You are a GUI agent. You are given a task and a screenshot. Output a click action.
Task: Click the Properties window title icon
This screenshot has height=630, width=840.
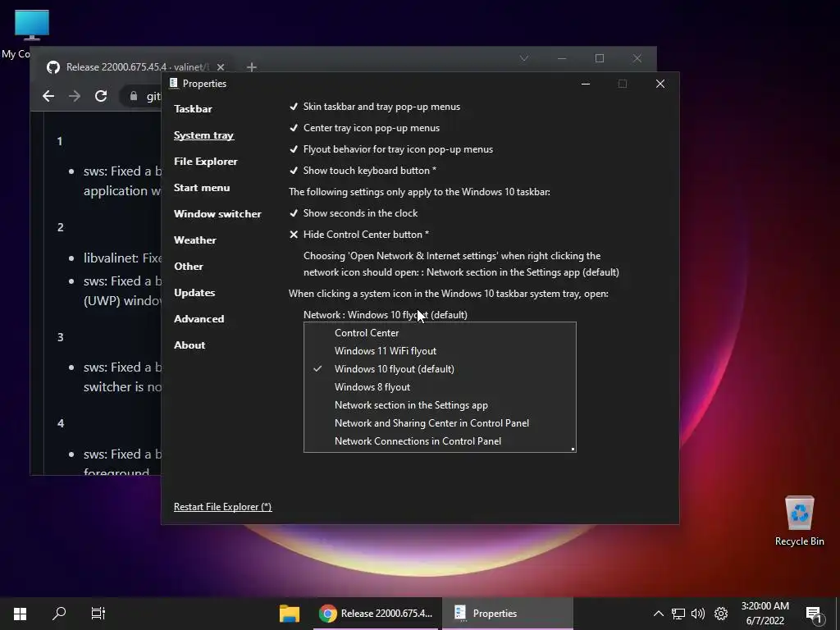(173, 83)
